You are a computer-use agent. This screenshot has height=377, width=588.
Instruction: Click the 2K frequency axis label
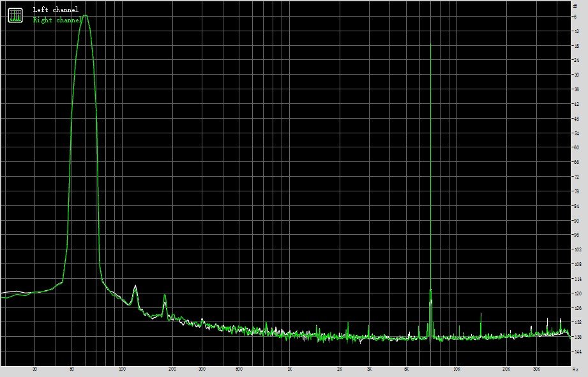point(340,369)
